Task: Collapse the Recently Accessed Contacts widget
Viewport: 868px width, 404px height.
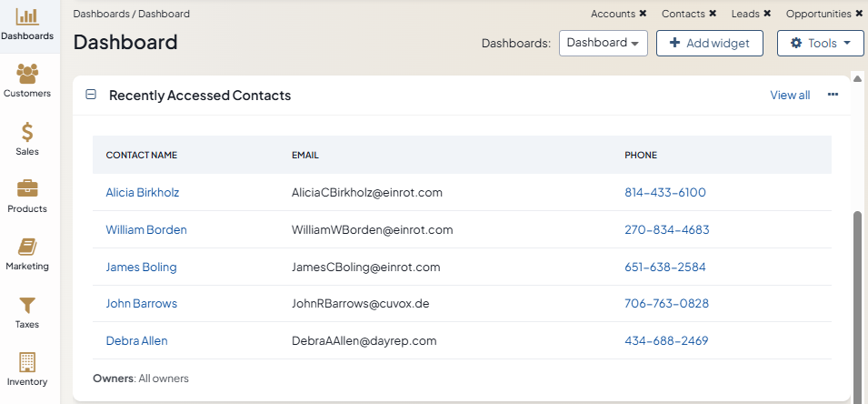Action: (x=91, y=95)
